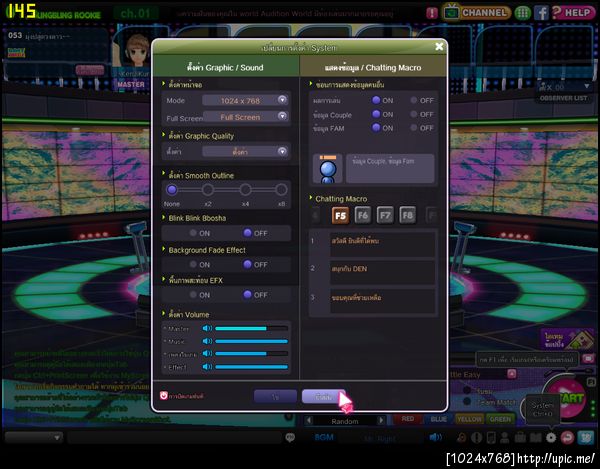Screen dimensions: 600x469
Task: Open the red exclamation alert icon
Action: point(432,13)
